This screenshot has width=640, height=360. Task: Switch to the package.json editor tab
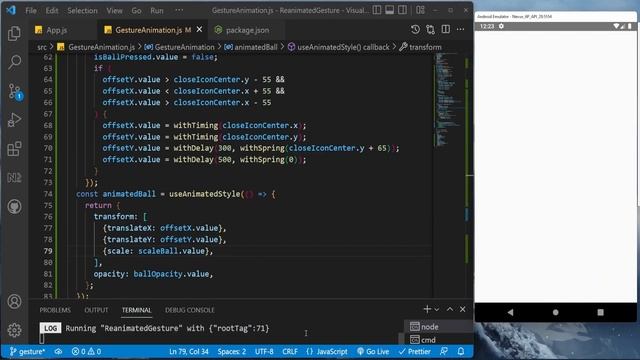click(247, 30)
